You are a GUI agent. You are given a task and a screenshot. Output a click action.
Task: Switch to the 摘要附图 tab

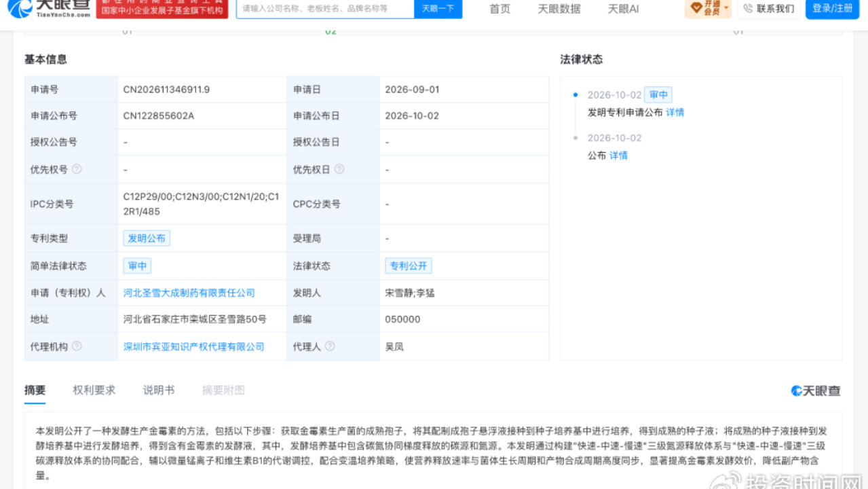pyautogui.click(x=223, y=390)
